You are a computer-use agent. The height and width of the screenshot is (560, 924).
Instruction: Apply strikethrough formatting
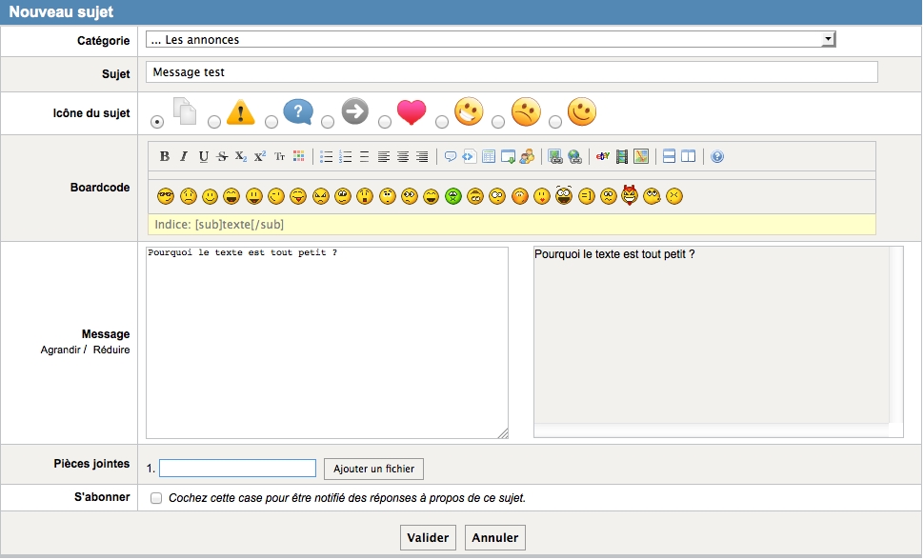point(222,156)
